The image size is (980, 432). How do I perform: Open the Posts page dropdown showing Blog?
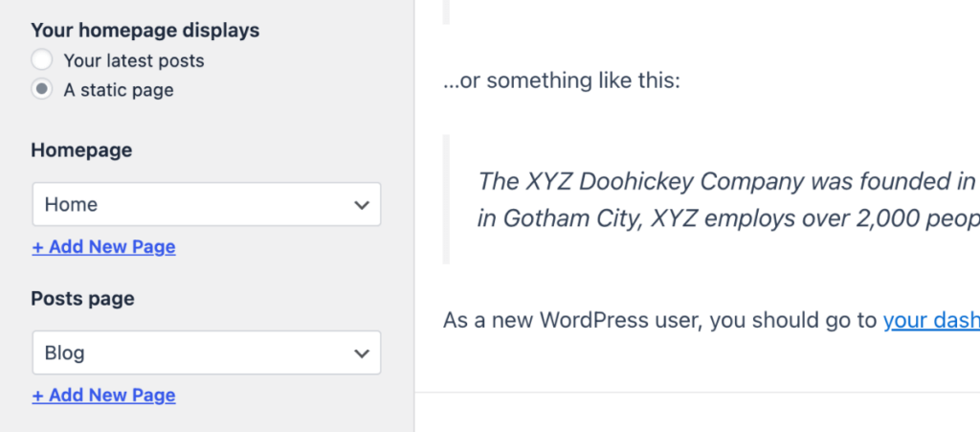pos(207,352)
